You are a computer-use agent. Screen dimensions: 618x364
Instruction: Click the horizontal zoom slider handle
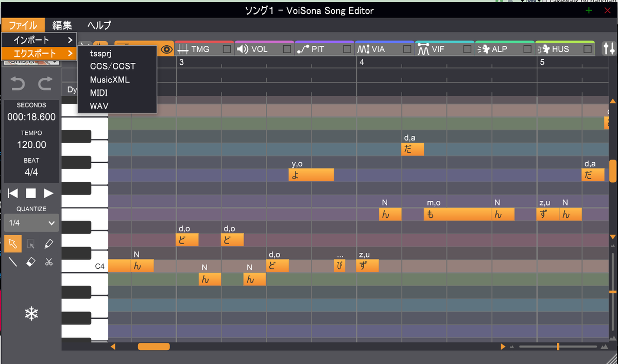(x=558, y=346)
